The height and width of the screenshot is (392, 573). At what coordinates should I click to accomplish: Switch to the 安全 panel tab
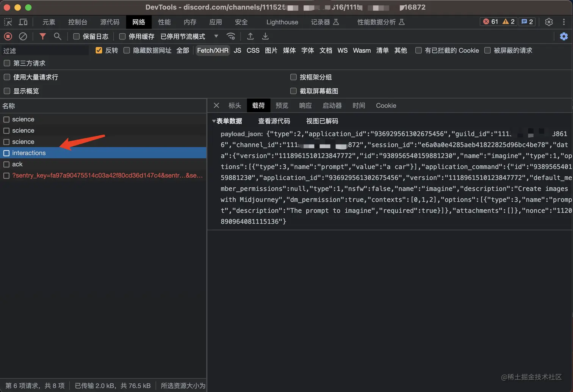(x=241, y=22)
